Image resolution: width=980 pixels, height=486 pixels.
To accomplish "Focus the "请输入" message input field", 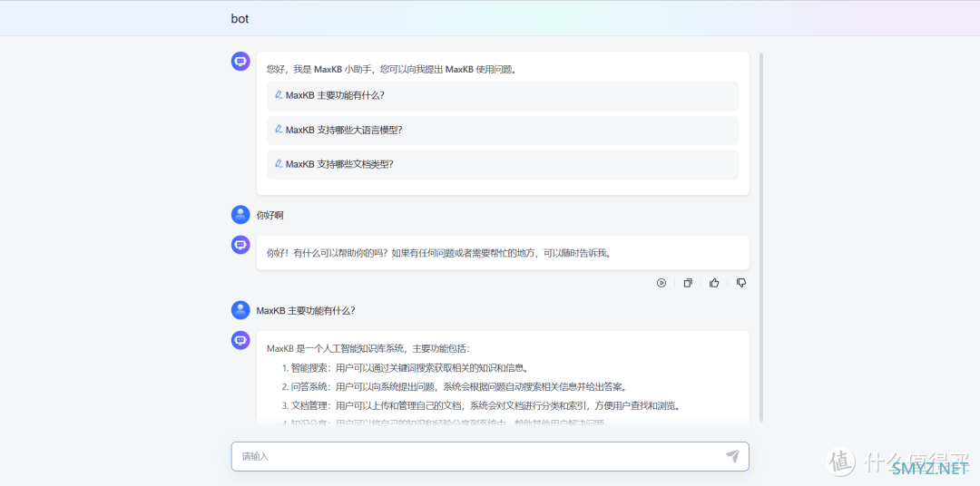I will (490, 457).
